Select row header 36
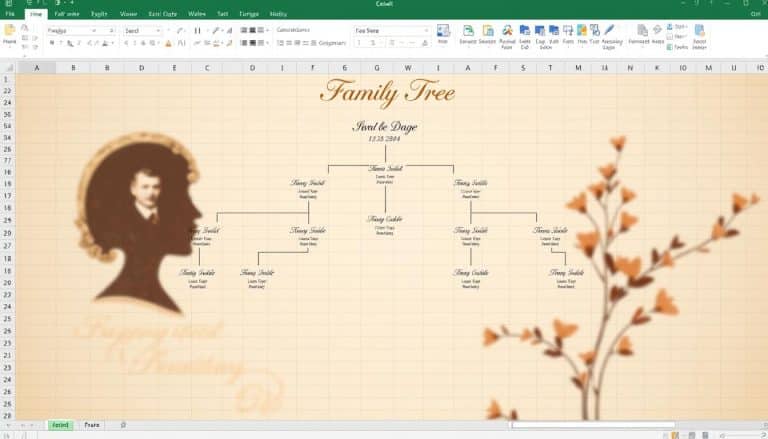This screenshot has width=768, height=439. point(8,114)
